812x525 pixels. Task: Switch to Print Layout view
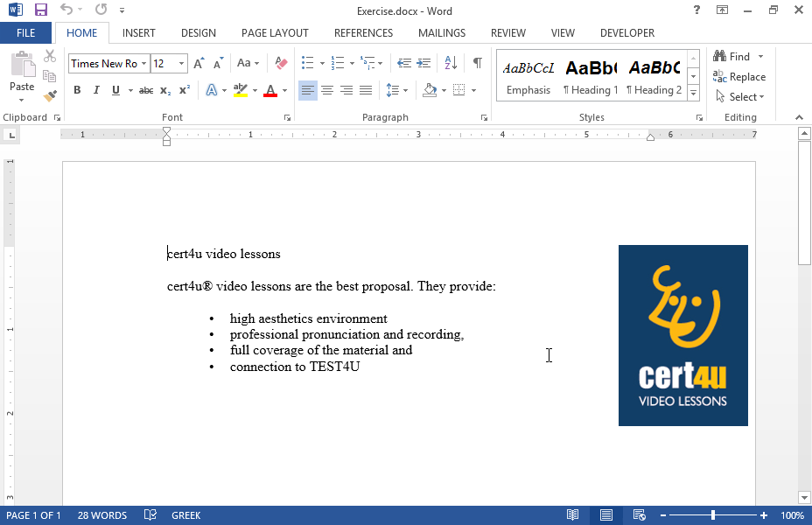point(605,515)
